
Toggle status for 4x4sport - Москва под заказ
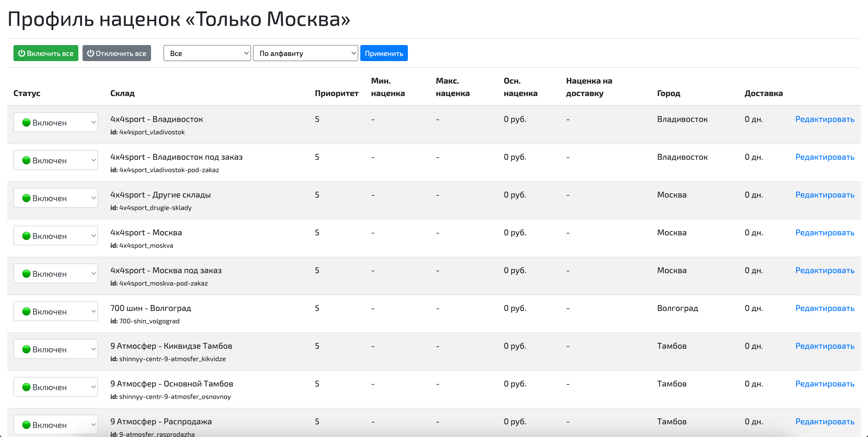[55, 273]
